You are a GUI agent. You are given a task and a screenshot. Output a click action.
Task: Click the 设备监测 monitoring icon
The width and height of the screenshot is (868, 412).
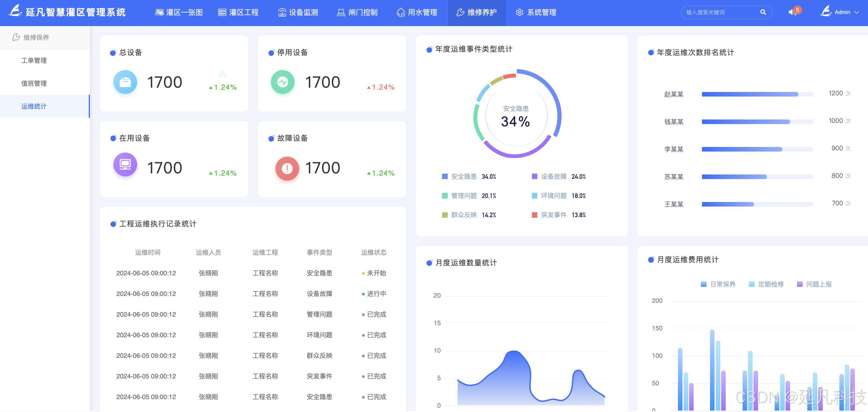pyautogui.click(x=282, y=13)
